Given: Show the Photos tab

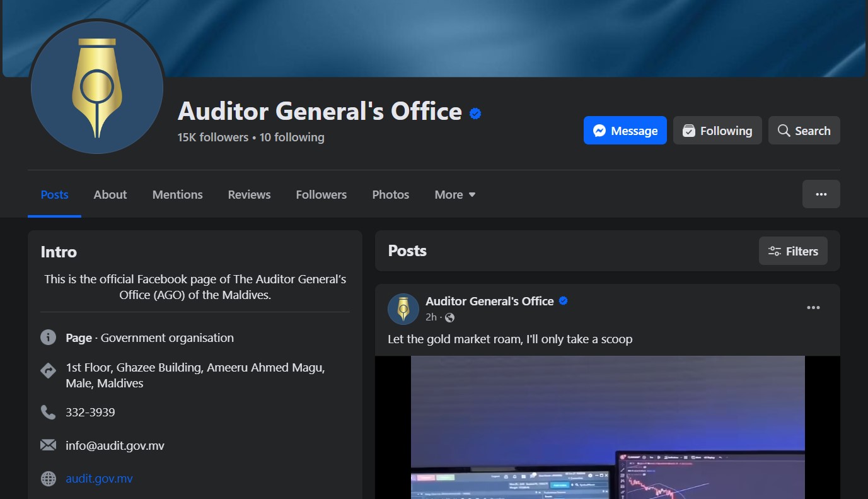Looking at the screenshot, I should pyautogui.click(x=391, y=195).
